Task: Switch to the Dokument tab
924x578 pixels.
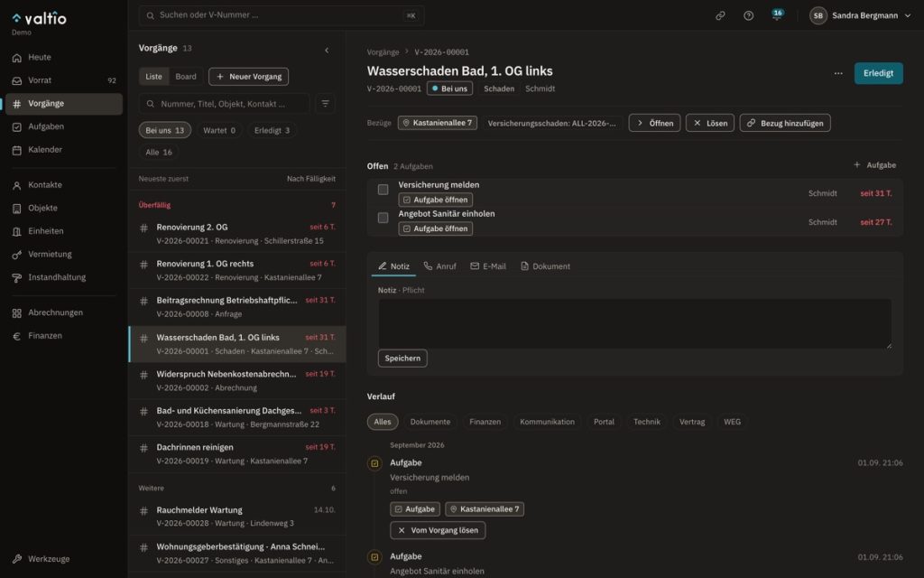Action: point(545,266)
